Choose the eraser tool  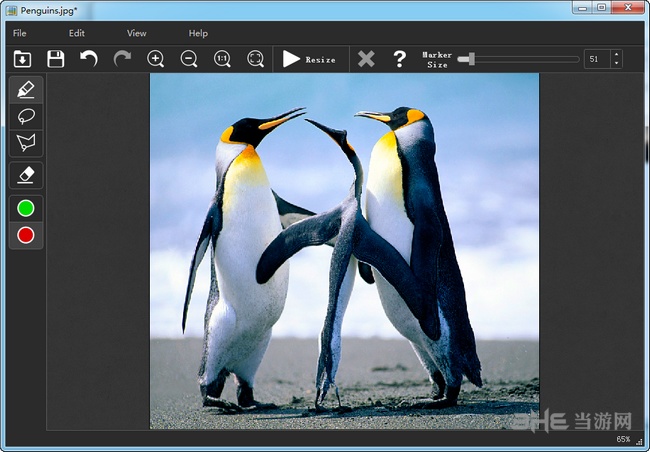[26, 175]
